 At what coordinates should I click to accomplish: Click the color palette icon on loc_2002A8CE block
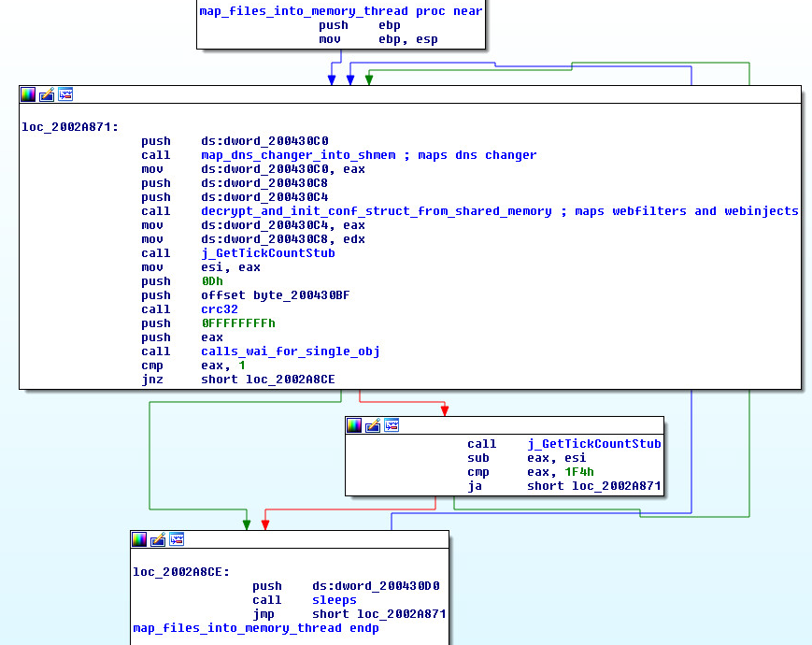pos(139,539)
